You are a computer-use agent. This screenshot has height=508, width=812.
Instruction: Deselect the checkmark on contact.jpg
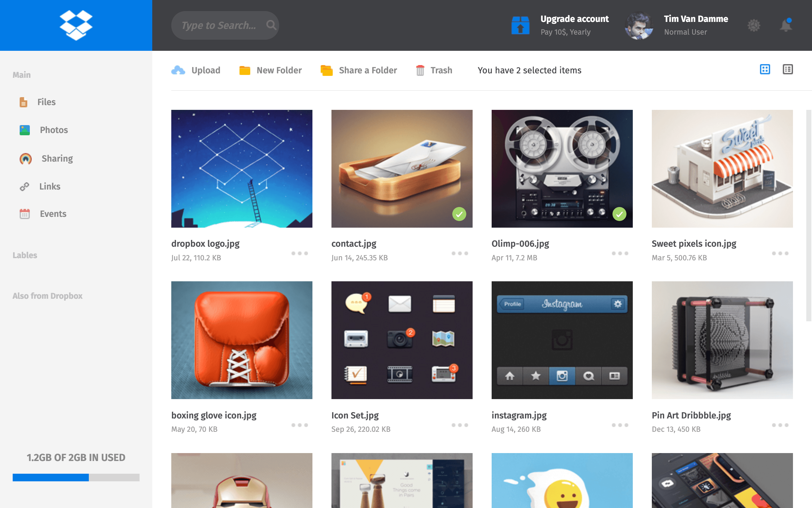[459, 214]
